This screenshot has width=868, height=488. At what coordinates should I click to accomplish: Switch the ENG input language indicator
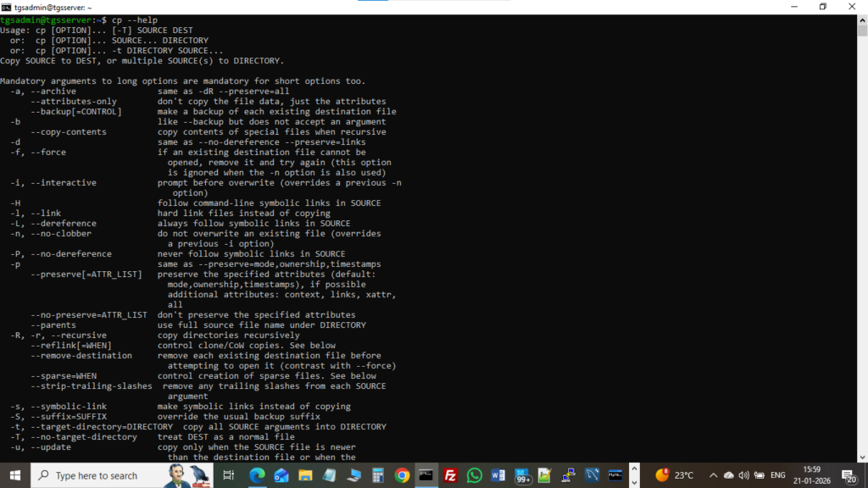click(x=778, y=475)
